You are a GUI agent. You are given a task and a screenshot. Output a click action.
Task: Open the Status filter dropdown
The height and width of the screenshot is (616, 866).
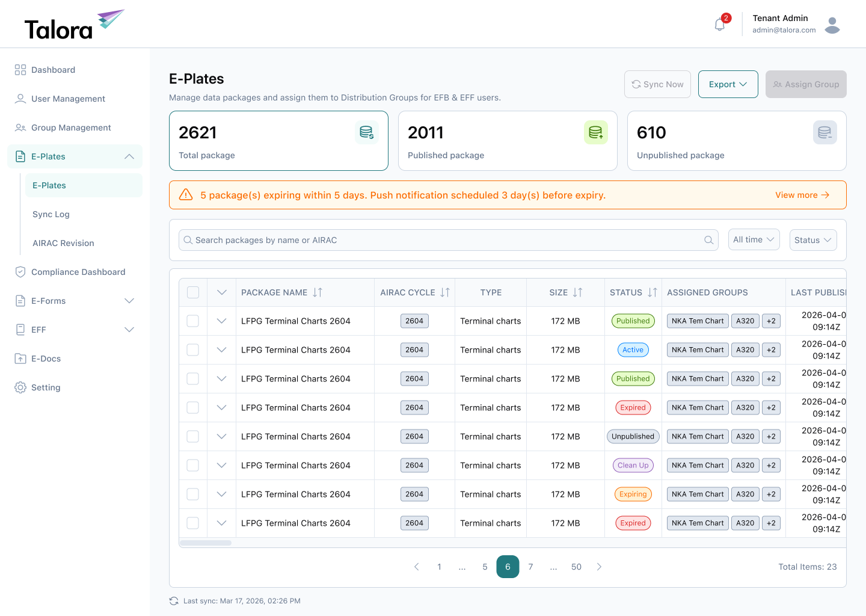click(x=813, y=240)
